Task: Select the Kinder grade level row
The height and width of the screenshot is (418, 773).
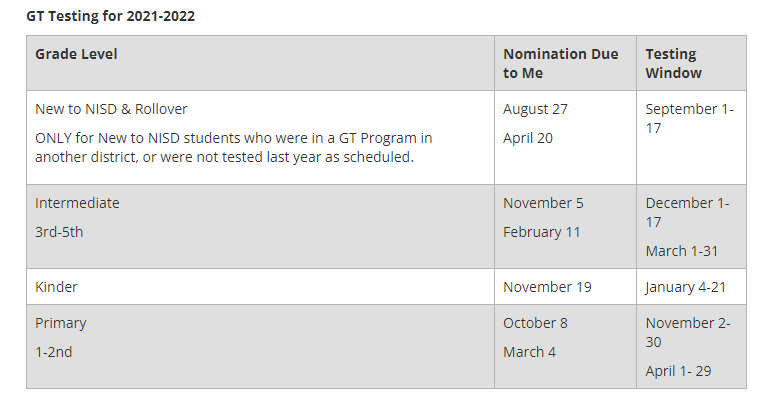Action: [56, 287]
